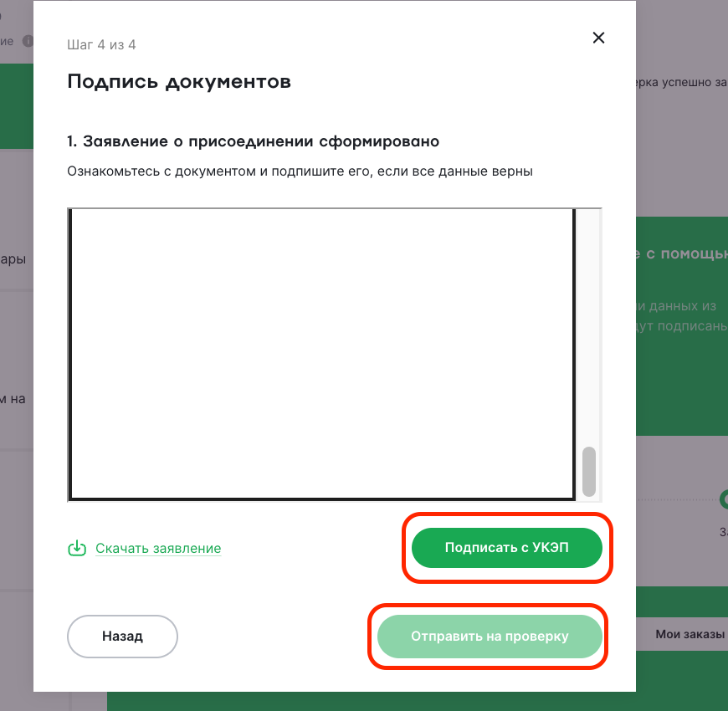The width and height of the screenshot is (728, 711).
Task: Click the text Ознакомьтесь с документом
Action: click(161, 171)
